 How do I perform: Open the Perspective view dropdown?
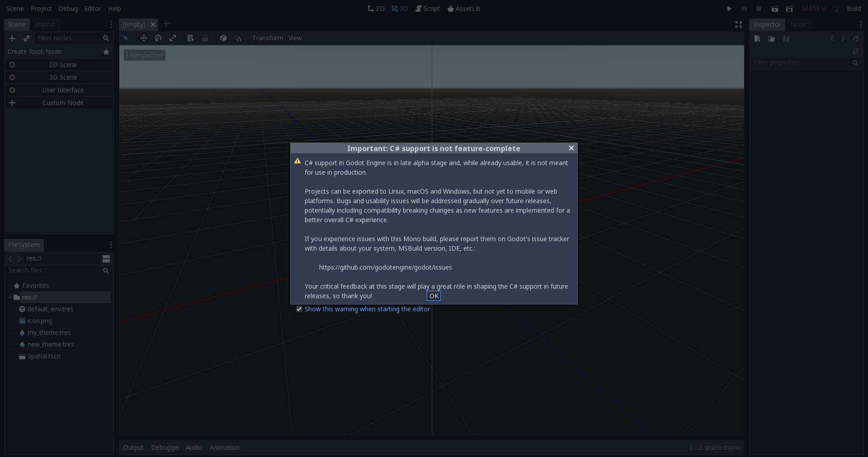pyautogui.click(x=144, y=55)
